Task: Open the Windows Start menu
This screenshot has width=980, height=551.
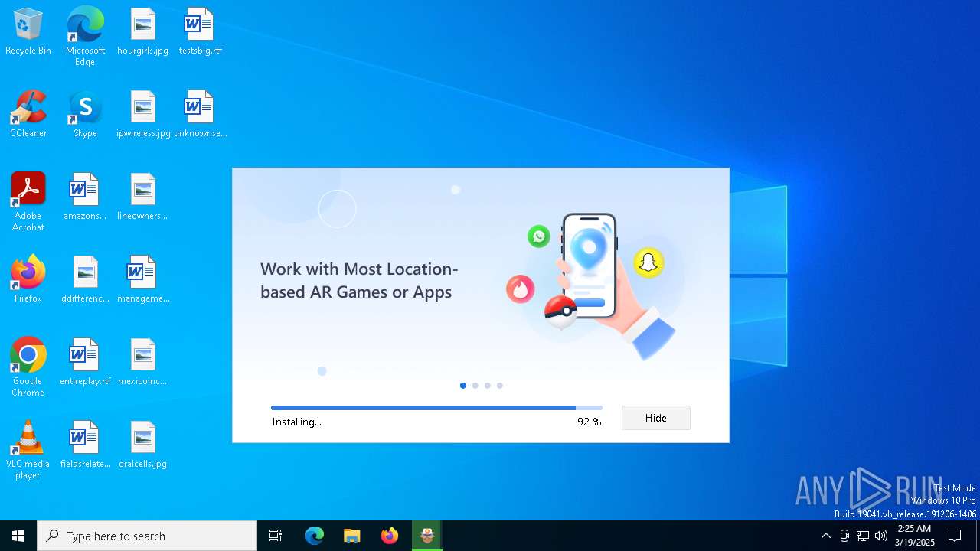Action: point(18,536)
